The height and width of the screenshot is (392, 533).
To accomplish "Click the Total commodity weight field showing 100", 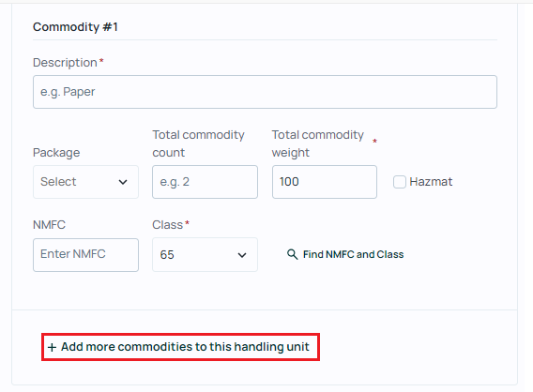I will click(x=325, y=182).
